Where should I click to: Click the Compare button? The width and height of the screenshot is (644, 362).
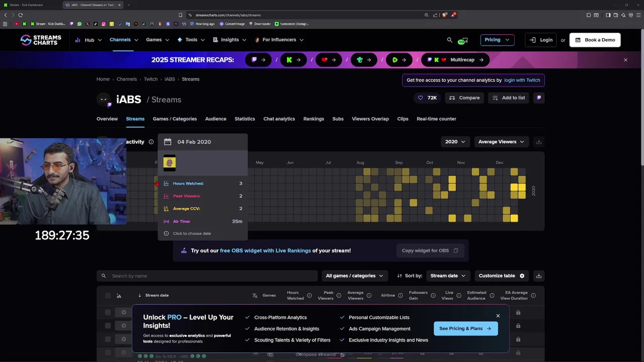pyautogui.click(x=464, y=98)
